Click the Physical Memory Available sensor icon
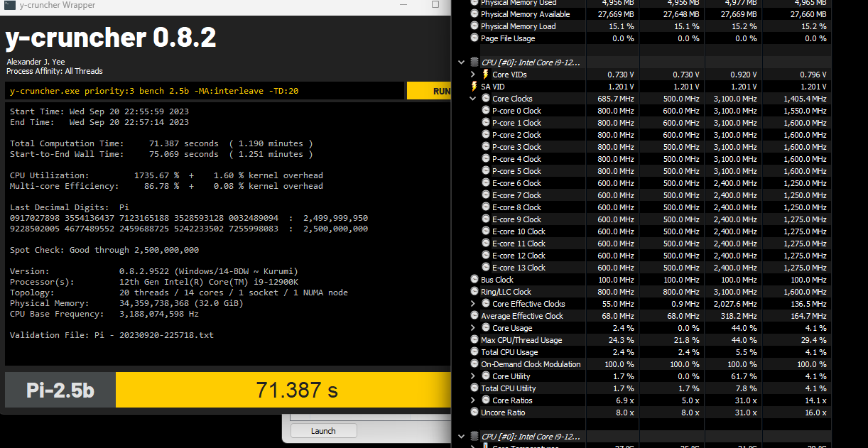 474,14
